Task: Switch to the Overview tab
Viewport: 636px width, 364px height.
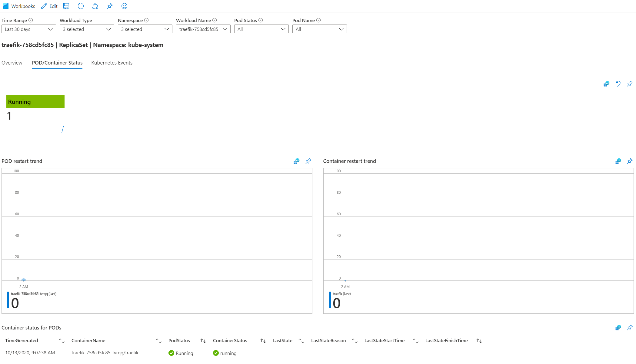Action: click(12, 63)
